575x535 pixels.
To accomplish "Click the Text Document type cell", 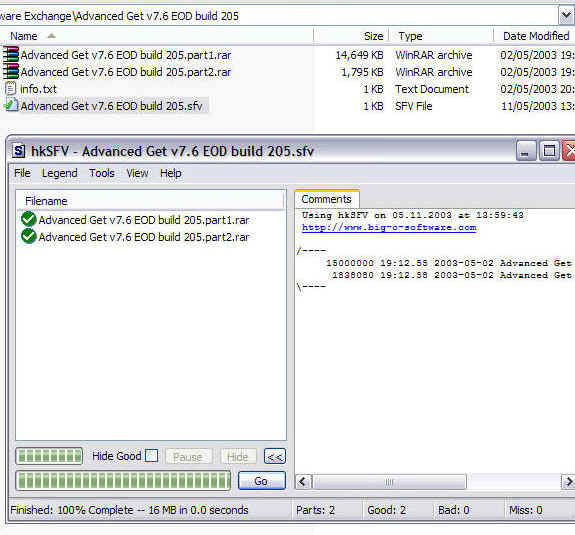I will (432, 89).
